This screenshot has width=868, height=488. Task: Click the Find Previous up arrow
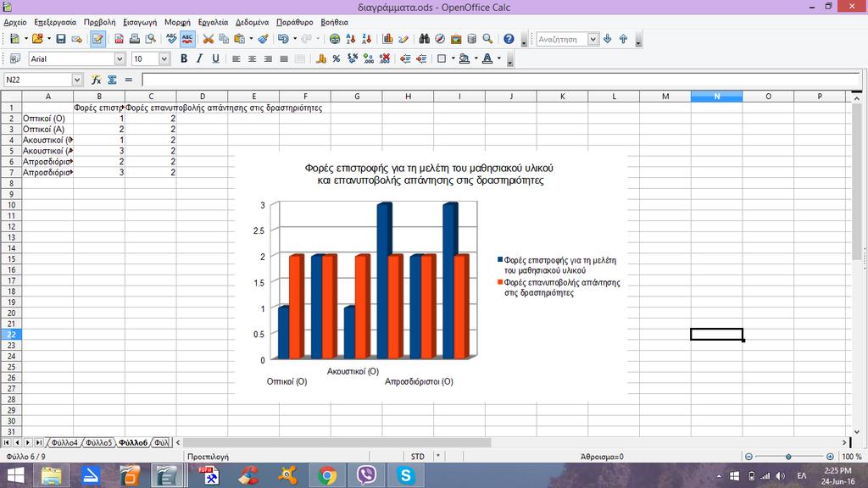623,39
